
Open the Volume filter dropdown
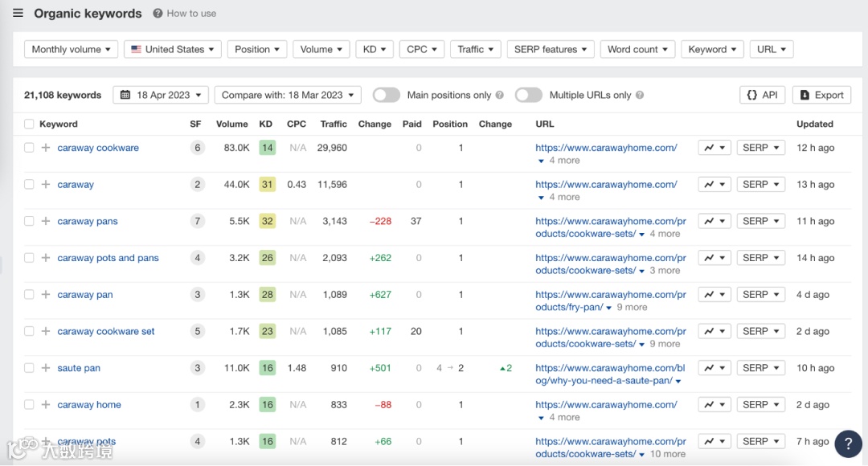click(x=321, y=49)
